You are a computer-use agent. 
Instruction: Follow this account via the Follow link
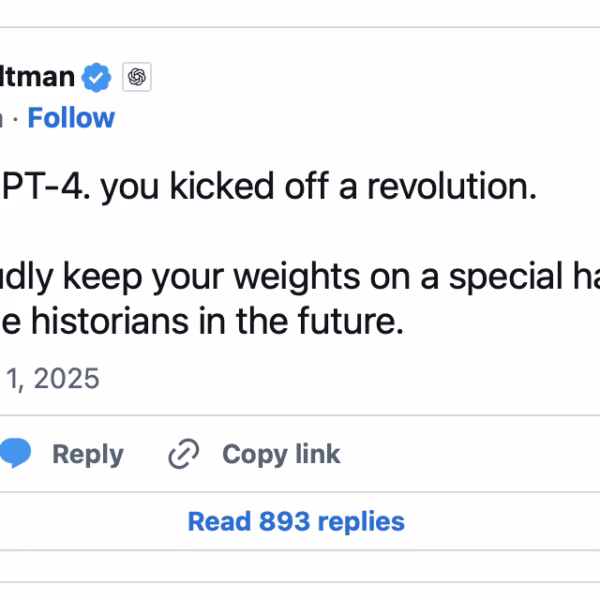[x=71, y=118]
